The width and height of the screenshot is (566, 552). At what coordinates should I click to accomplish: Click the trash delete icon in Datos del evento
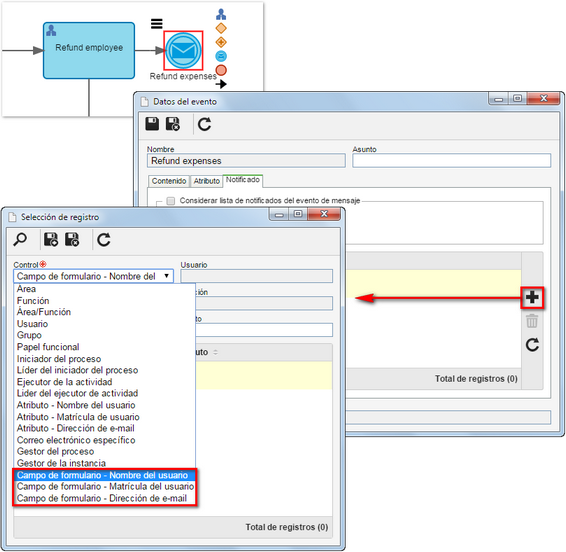tap(532, 321)
